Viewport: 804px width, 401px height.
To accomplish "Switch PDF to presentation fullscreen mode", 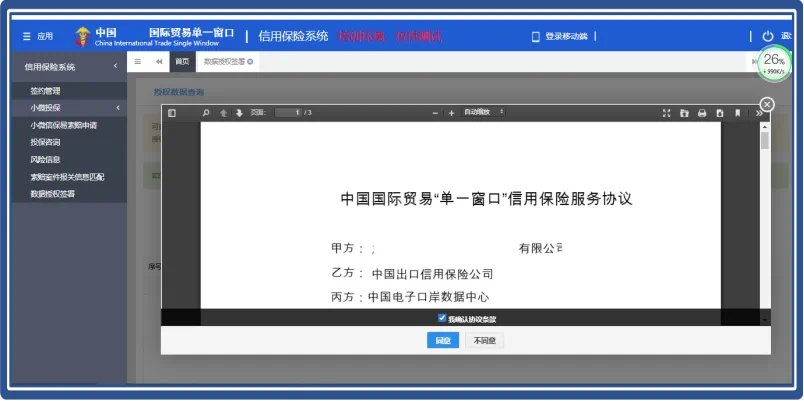I will coord(667,113).
